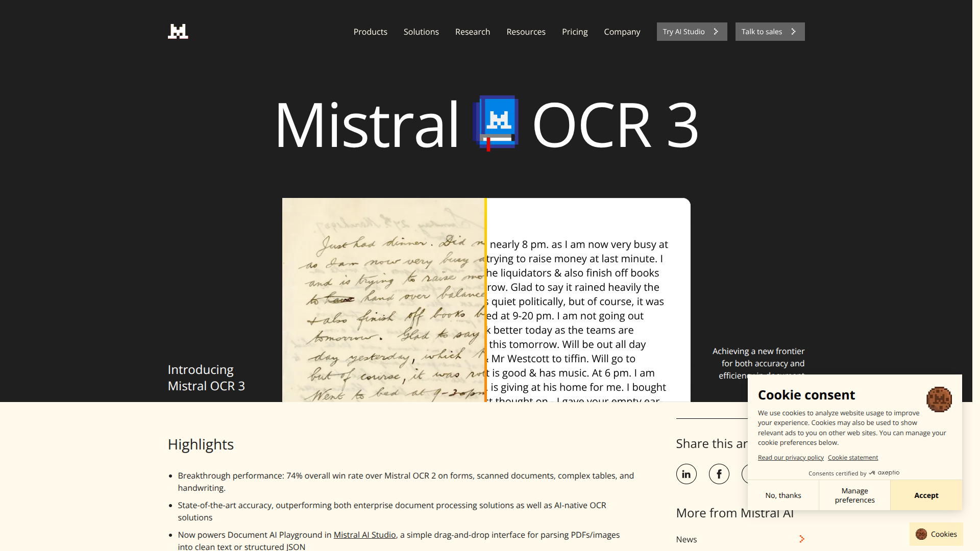Open the Products dropdown
Image resolution: width=980 pixels, height=551 pixels.
click(370, 32)
